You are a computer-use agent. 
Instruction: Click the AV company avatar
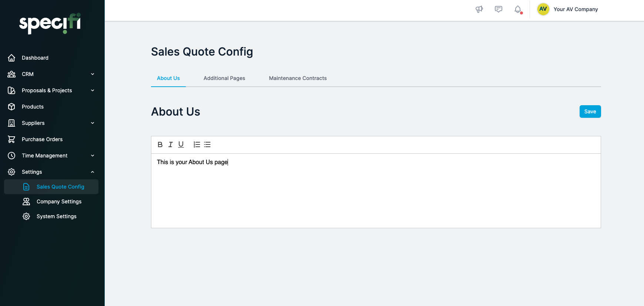pos(543,9)
